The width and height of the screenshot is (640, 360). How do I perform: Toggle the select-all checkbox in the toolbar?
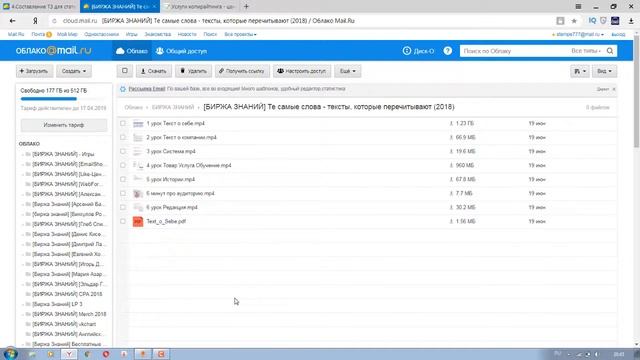pos(124,71)
